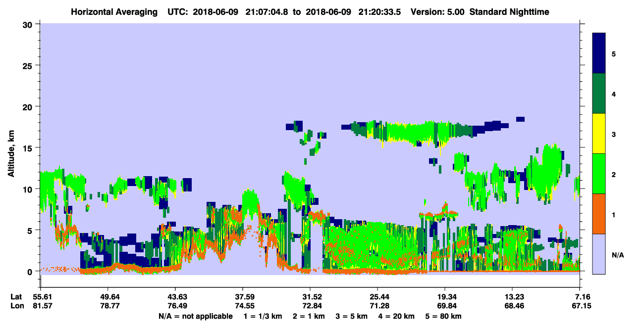The height and width of the screenshot is (330, 644).
Task: Click the y-axis tick label 10
Action: click(29, 189)
